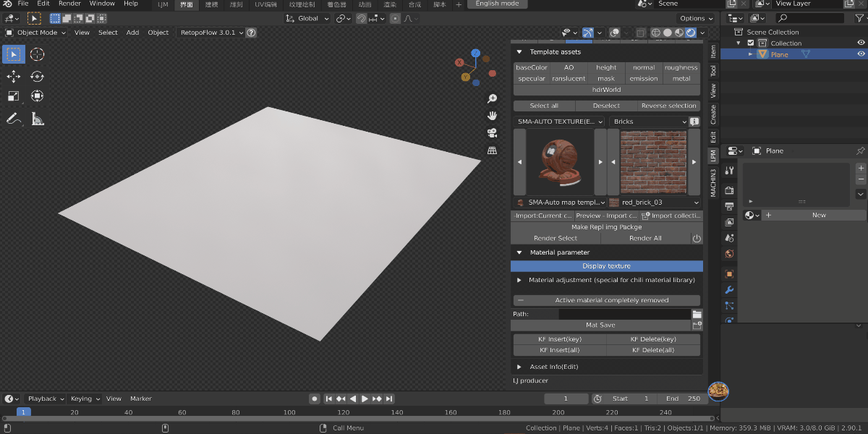The image size is (868, 434).
Task: Click the KF Insert(key) button
Action: click(560, 339)
